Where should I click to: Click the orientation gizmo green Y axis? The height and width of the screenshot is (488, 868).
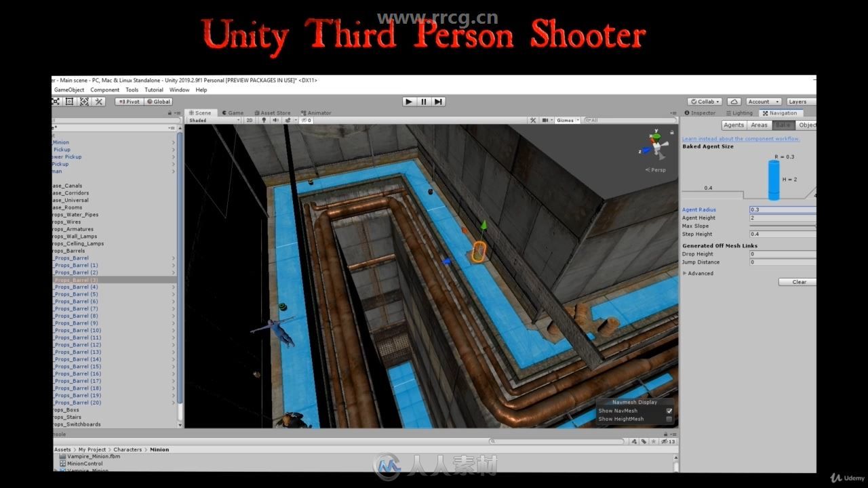pyautogui.click(x=656, y=136)
